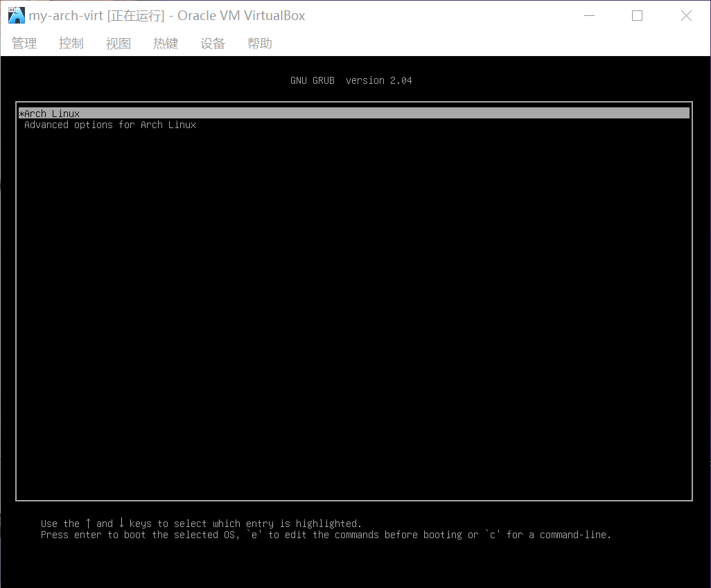Maximize the VirtualBox VM window
Viewport: 711px width, 588px height.
tap(638, 15)
